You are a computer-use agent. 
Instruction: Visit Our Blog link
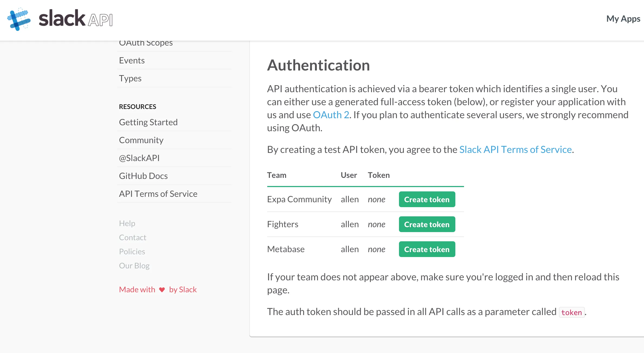pos(134,265)
